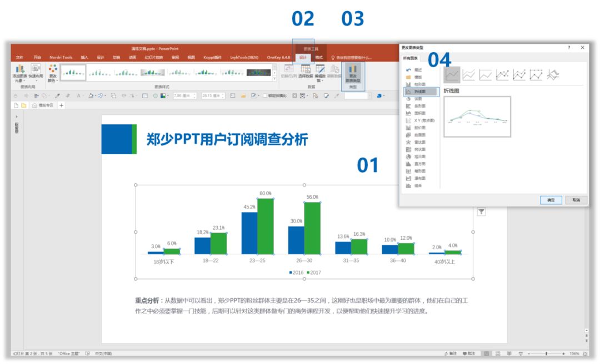The height and width of the screenshot is (364, 600).
Task: Select basic line chart subtype icon
Action: point(452,74)
